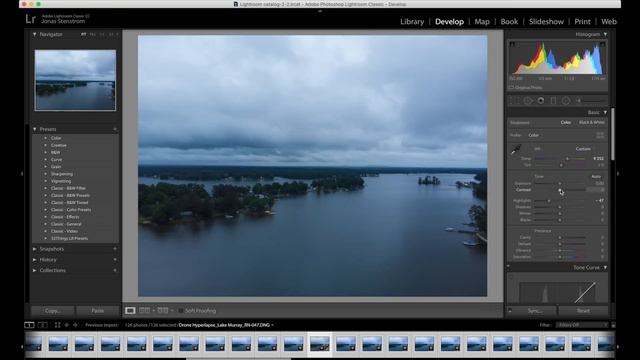This screenshot has height=360, width=640.
Task: Open the Library module
Action: (412, 22)
